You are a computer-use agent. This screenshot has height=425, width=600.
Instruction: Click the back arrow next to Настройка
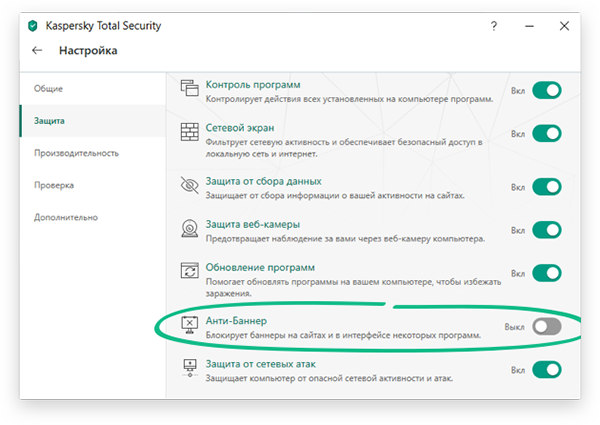pos(37,50)
